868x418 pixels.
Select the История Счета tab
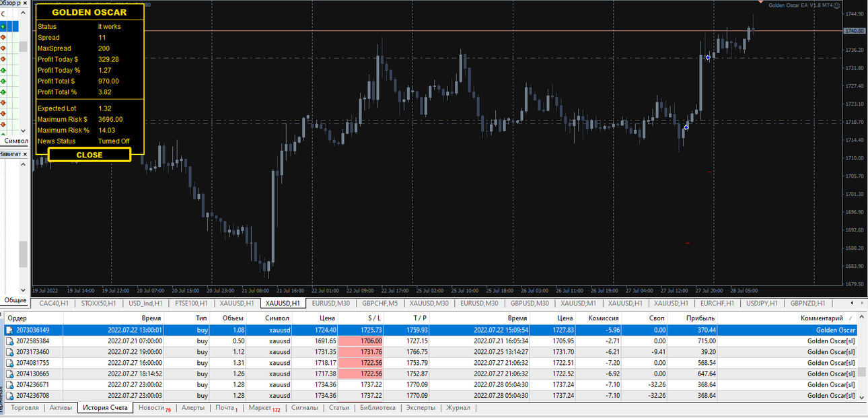[105, 408]
